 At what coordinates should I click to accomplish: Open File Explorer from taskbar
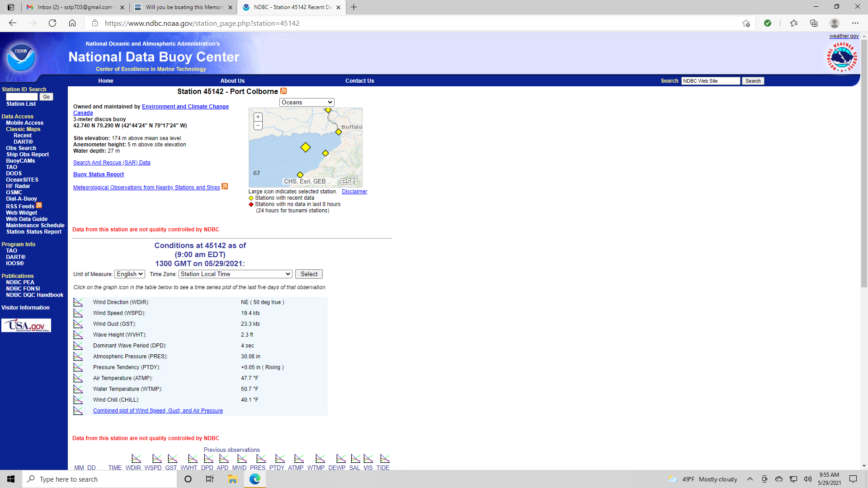(x=232, y=479)
